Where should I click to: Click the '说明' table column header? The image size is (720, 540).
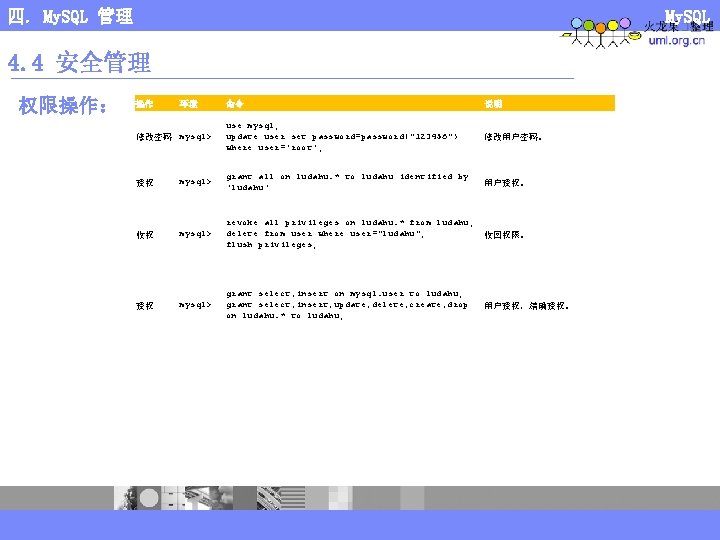[493, 104]
